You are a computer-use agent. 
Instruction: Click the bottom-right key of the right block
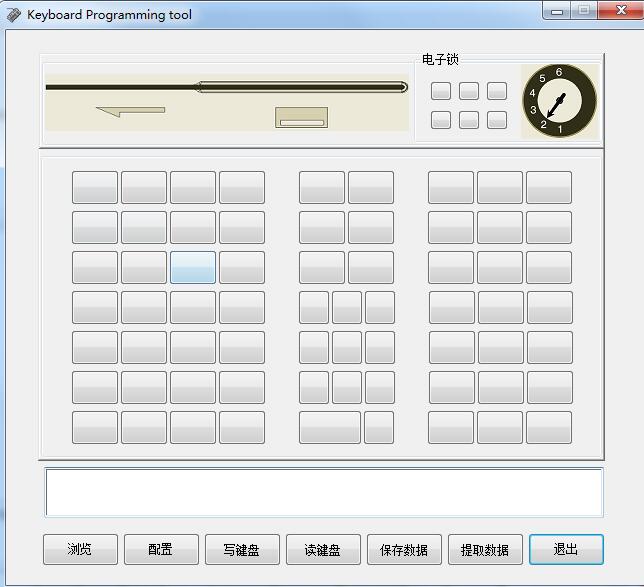549,427
